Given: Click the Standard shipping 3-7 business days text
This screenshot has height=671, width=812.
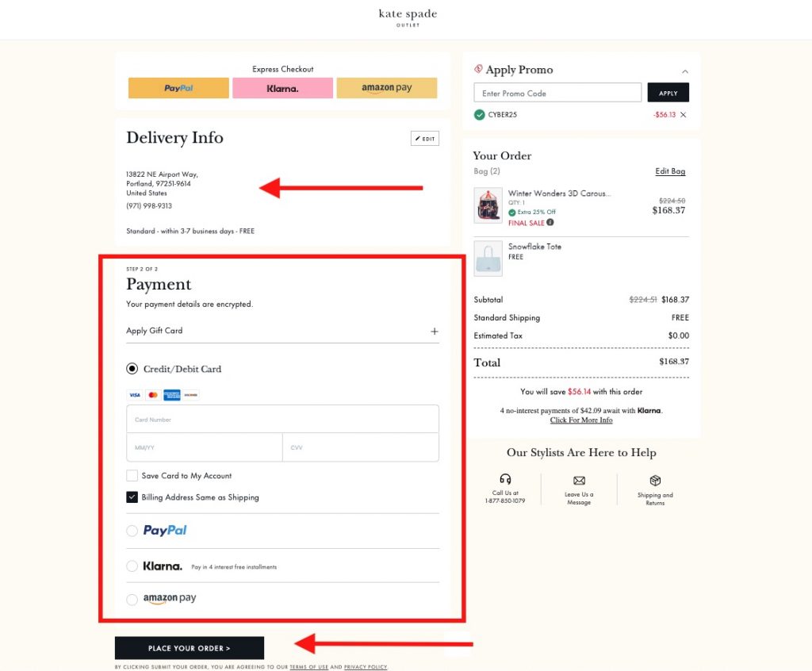Looking at the screenshot, I should pyautogui.click(x=190, y=231).
